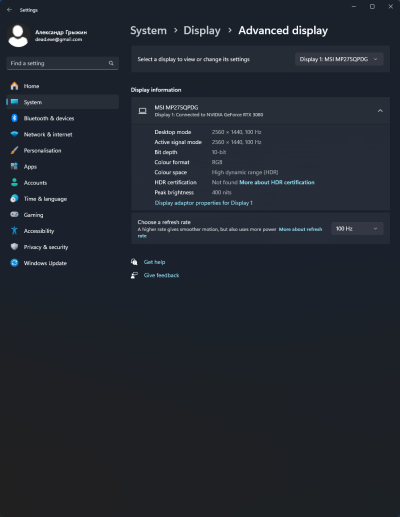
Task: Click the Colour format value RGB
Action: 217,162
